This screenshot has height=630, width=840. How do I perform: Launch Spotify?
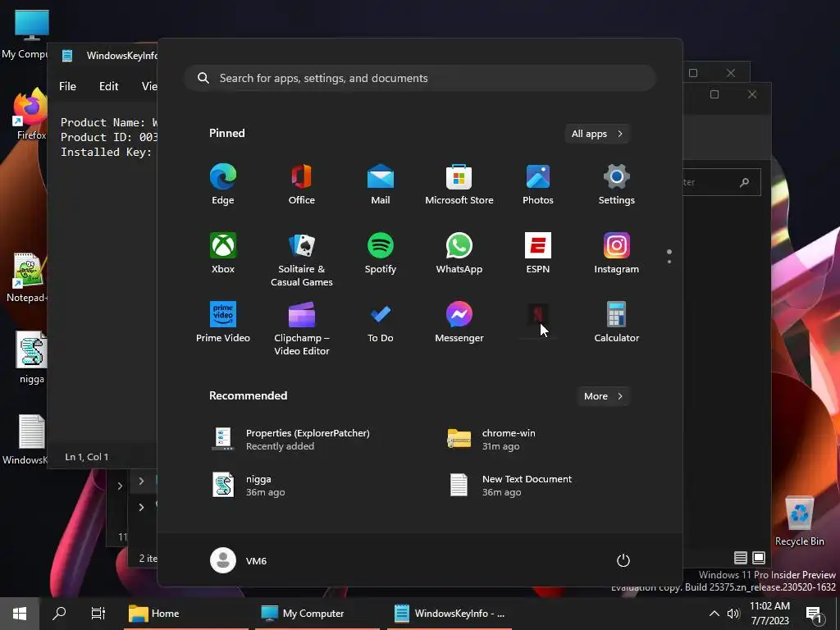[x=381, y=253]
